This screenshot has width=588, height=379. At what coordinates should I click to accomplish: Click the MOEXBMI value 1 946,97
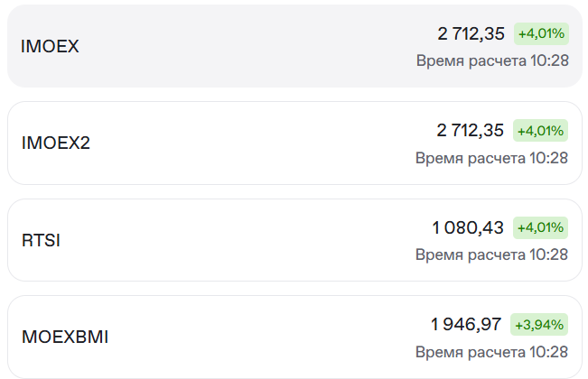(467, 324)
